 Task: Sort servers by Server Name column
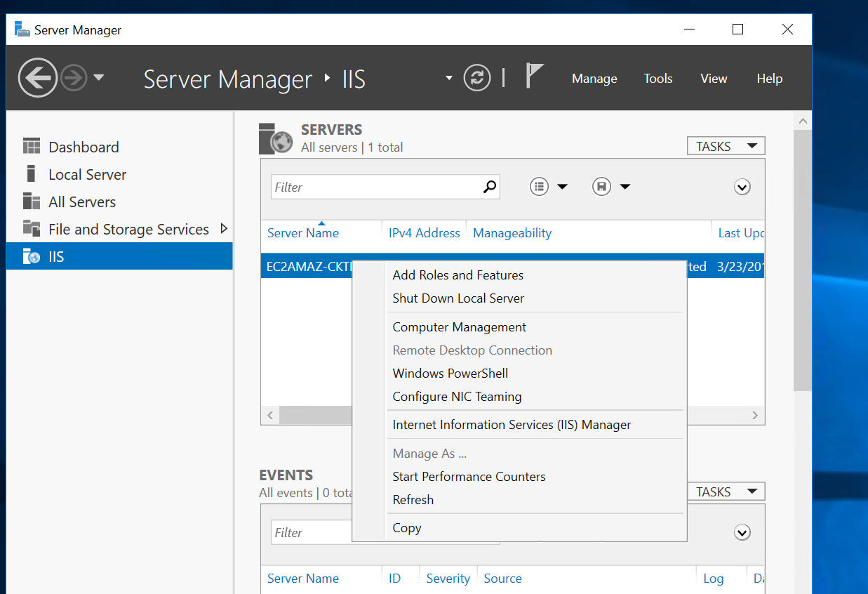coord(303,233)
